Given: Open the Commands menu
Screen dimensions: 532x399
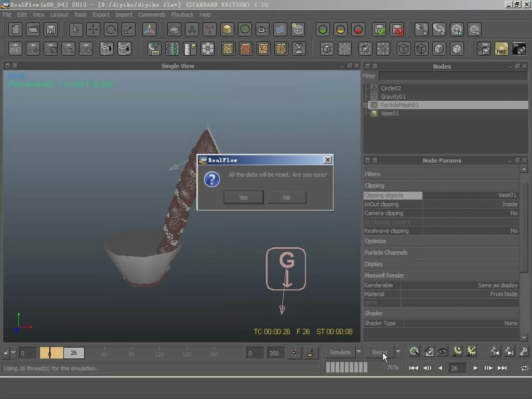Looking at the screenshot, I should (152, 15).
